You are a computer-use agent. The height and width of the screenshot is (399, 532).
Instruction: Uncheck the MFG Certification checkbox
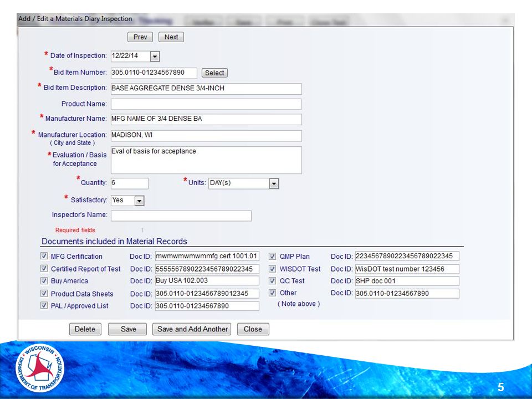[x=44, y=256]
